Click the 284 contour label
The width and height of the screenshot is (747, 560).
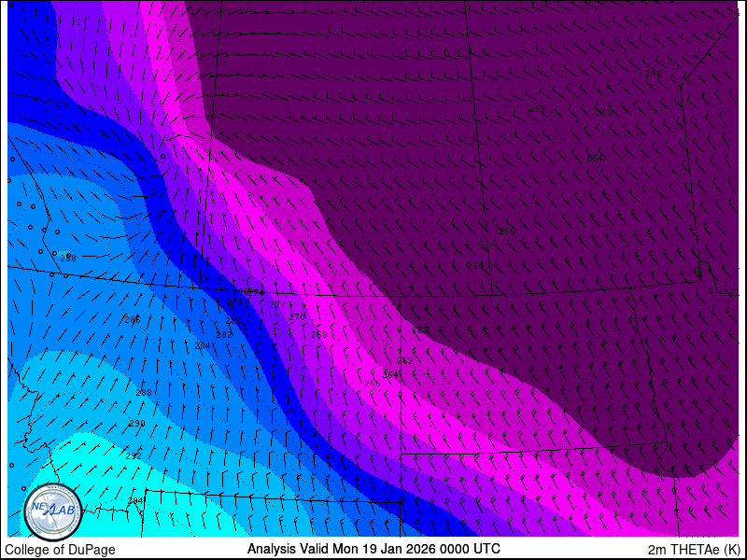coord(203,345)
